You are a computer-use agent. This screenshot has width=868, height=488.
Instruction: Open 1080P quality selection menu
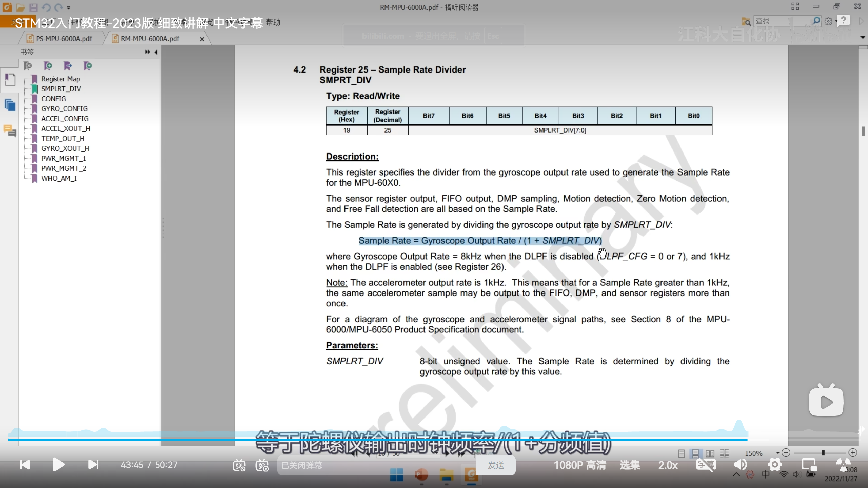580,465
